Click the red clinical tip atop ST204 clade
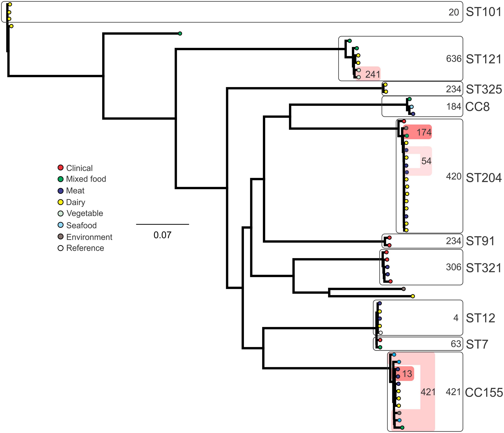 (404, 121)
